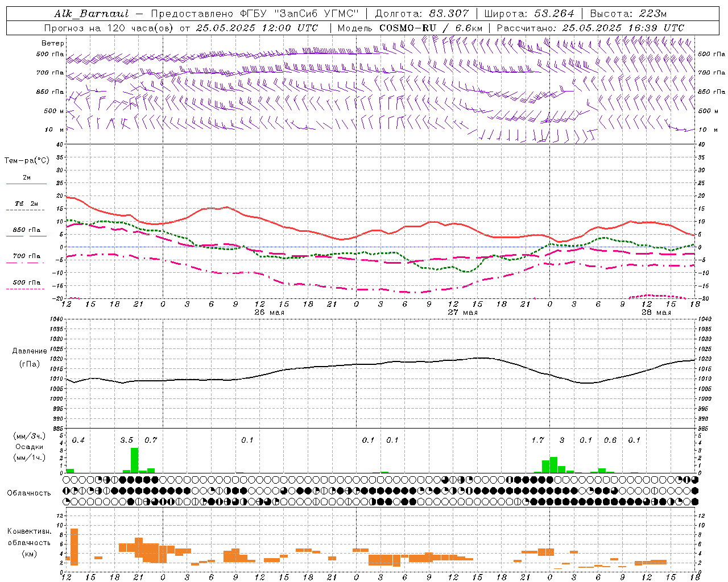Screen dimensions: 728x582
Task: Click the left 500 м wind level label
Action: 54,111
